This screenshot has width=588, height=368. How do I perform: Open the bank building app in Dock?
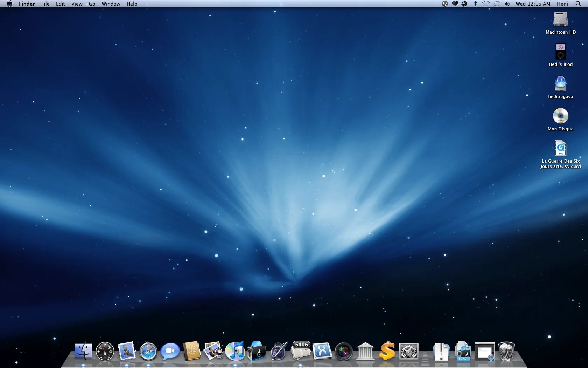coord(365,351)
